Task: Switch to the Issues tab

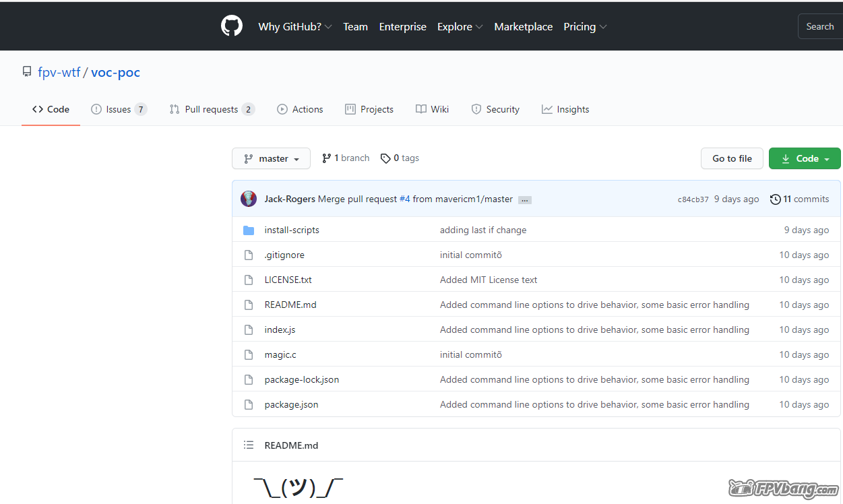Action: click(x=119, y=109)
